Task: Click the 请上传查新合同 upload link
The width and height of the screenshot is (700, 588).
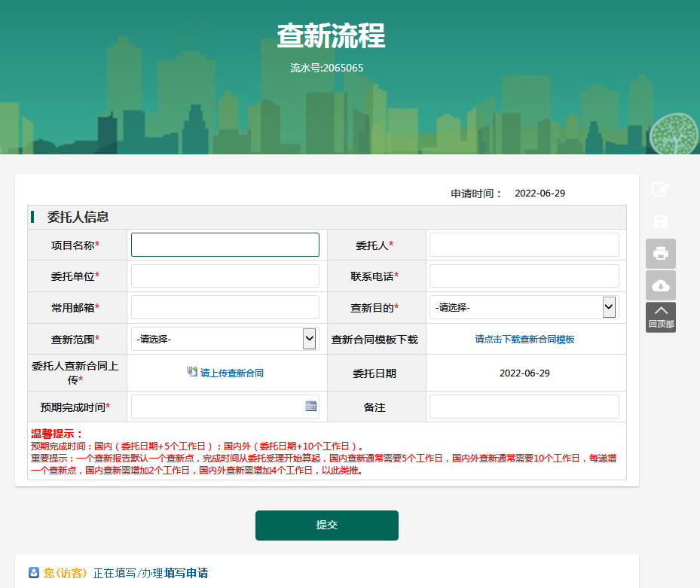Action: click(x=232, y=373)
